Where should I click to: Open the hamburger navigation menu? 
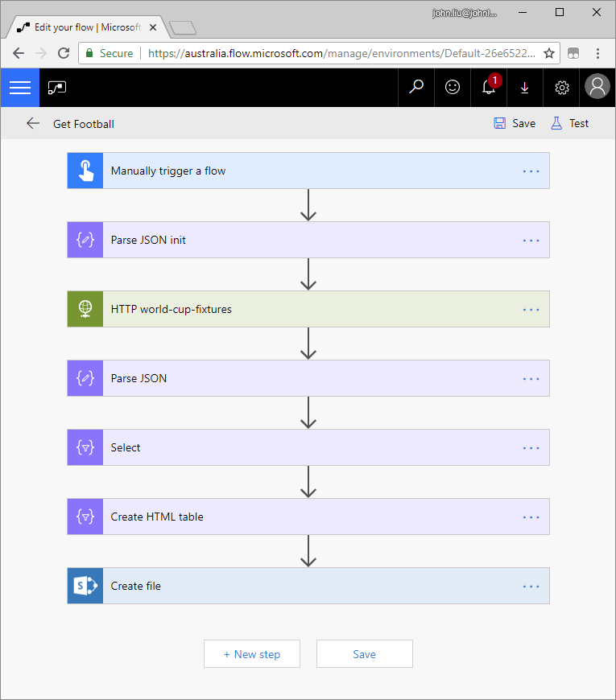[19, 88]
